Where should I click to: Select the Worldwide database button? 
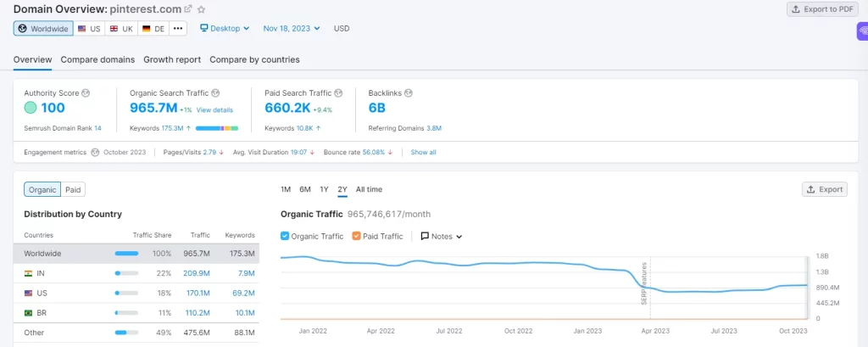point(43,28)
